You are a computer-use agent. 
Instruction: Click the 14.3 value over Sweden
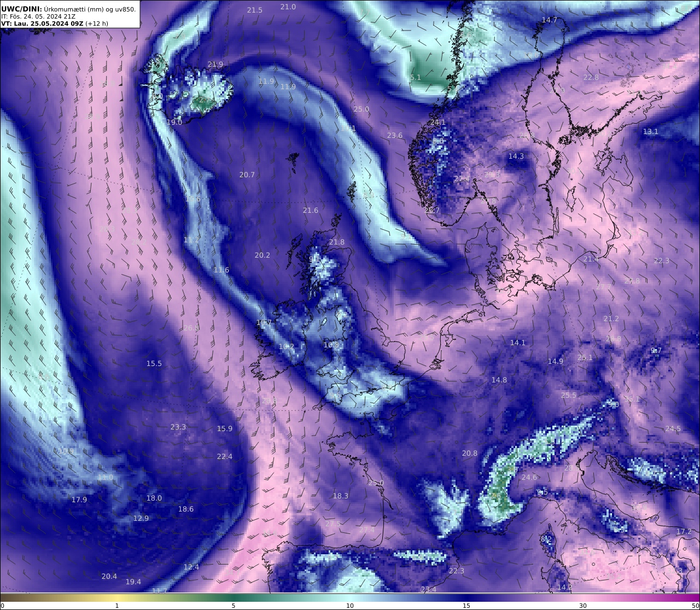(x=516, y=156)
